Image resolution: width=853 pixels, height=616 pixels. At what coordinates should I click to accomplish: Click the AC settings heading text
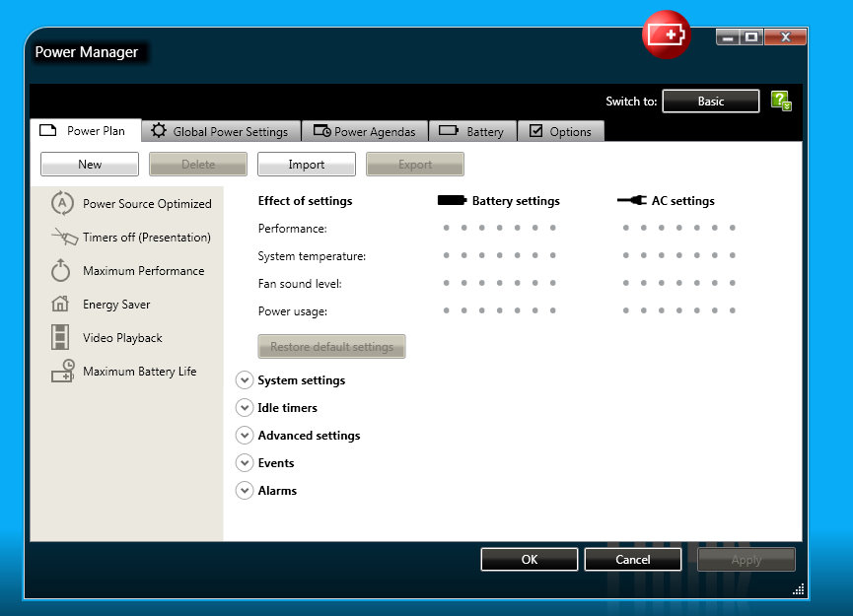coord(683,201)
